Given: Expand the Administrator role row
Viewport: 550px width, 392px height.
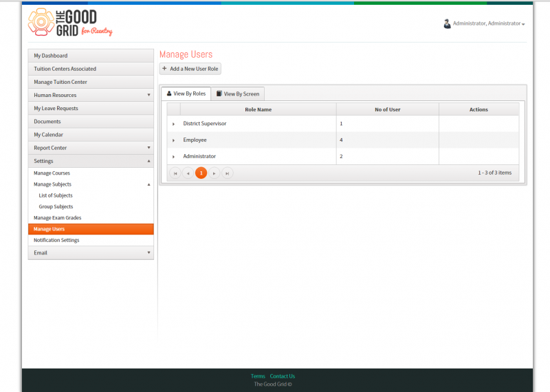Looking at the screenshot, I should 173,157.
